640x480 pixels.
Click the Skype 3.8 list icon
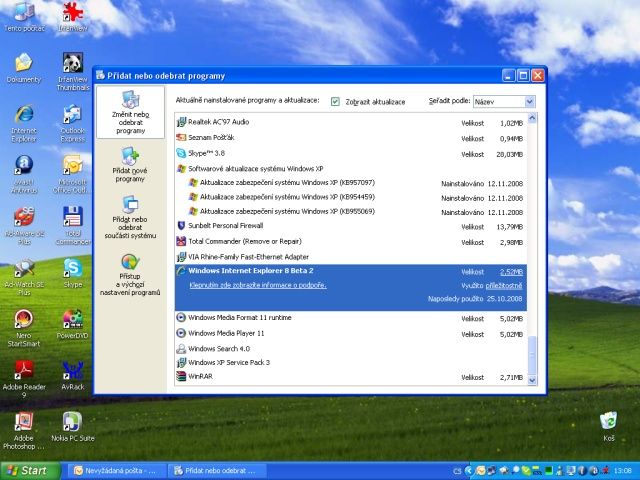tap(181, 153)
